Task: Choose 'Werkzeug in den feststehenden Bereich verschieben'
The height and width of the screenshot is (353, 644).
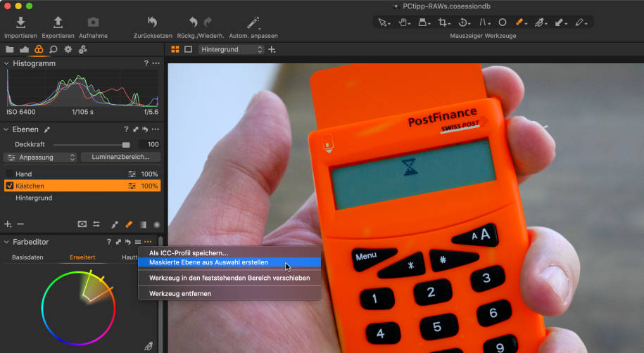Action: pos(229,278)
